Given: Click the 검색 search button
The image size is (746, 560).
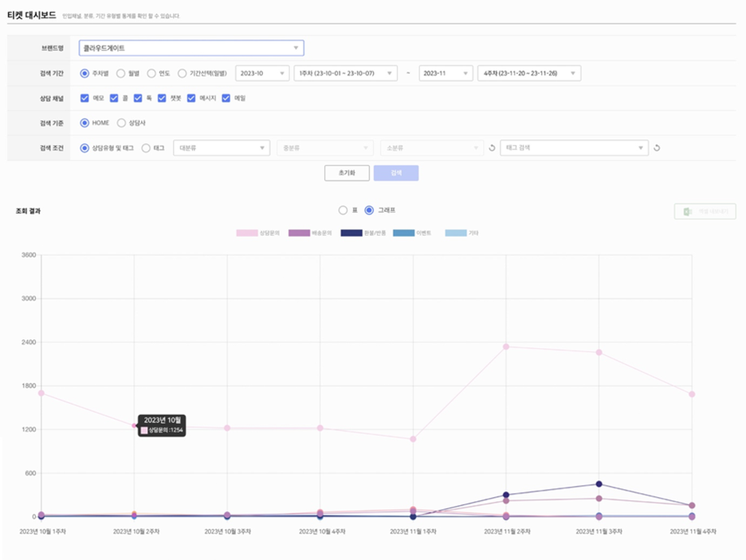Looking at the screenshot, I should click(x=395, y=173).
